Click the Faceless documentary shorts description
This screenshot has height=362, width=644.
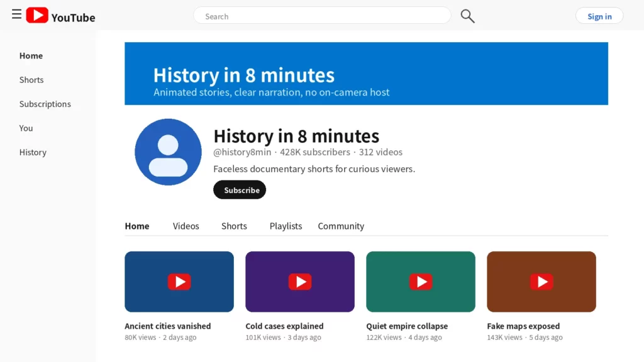tap(314, 168)
